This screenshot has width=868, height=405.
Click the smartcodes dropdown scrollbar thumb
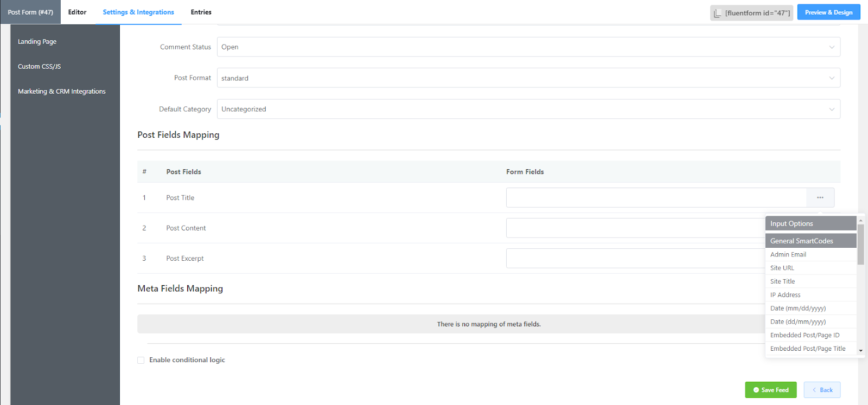(x=861, y=245)
